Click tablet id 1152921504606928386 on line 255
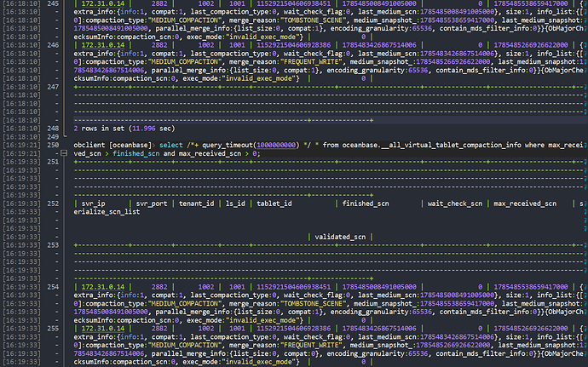Image resolution: width=588 pixels, height=367 pixels. pos(294,329)
